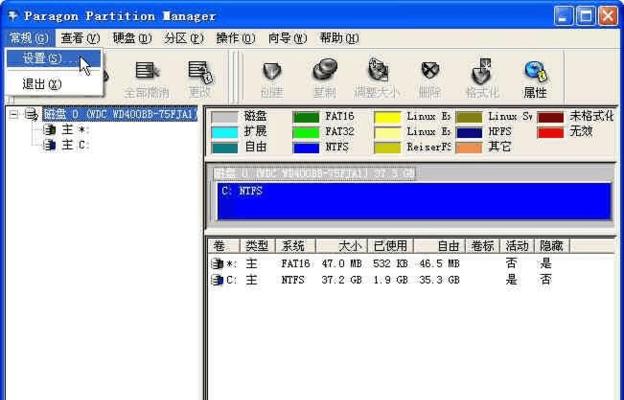Click the HPFS navy legend swatch
Screen dimensions: 624x400
coord(469,132)
